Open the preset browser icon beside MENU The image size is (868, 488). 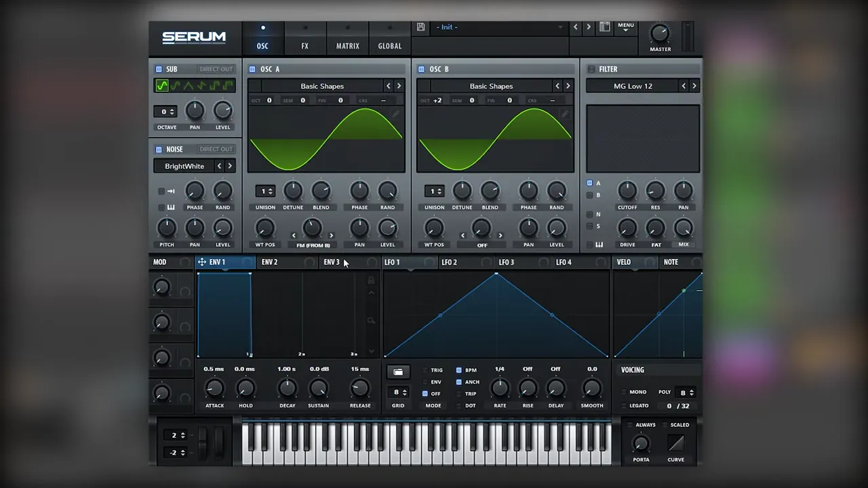click(605, 27)
